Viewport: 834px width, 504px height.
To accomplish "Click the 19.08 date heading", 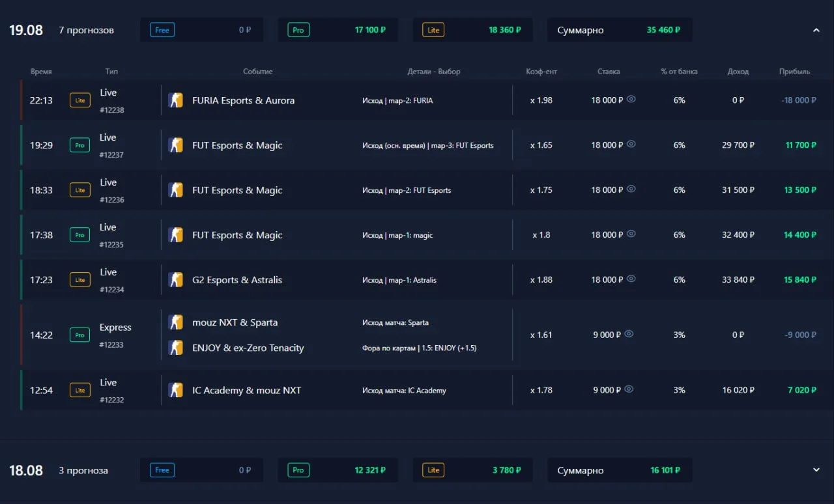I will (26, 30).
